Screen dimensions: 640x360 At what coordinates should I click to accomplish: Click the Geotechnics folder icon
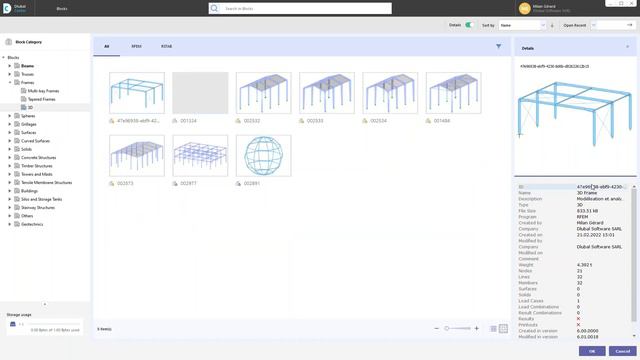17,224
